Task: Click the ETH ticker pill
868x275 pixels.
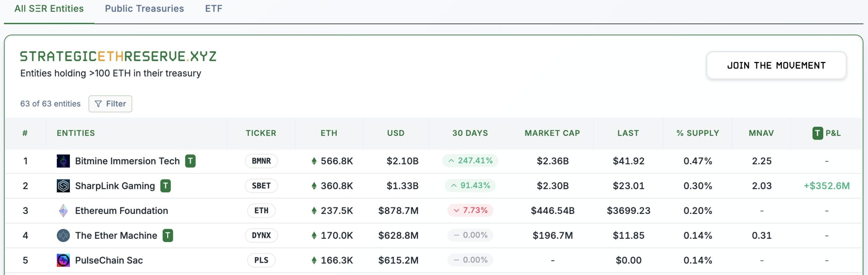Action: point(261,211)
